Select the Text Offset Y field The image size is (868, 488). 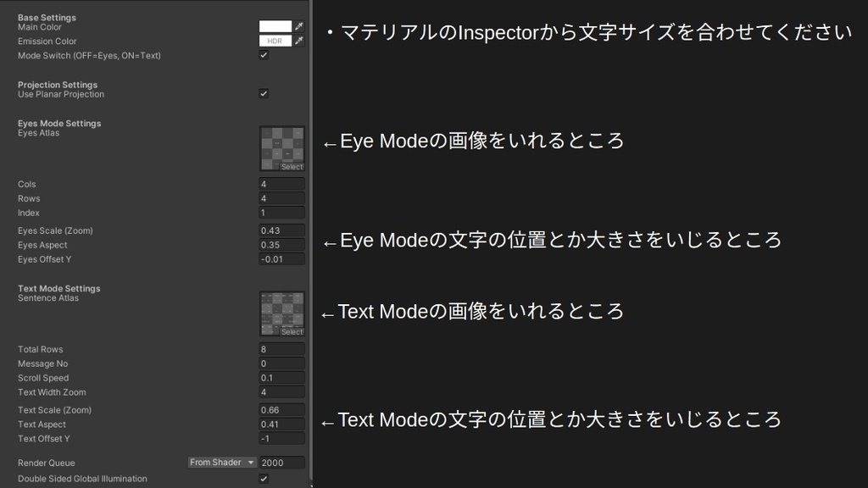tap(282, 439)
